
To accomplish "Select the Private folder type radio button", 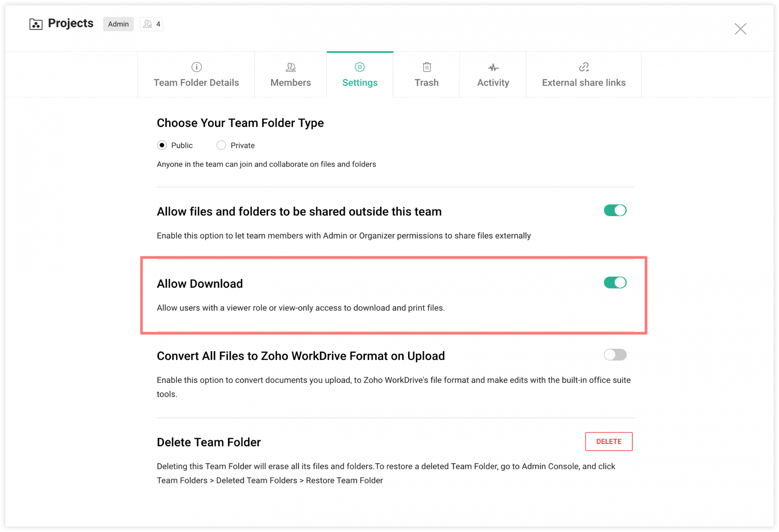I will coord(221,145).
